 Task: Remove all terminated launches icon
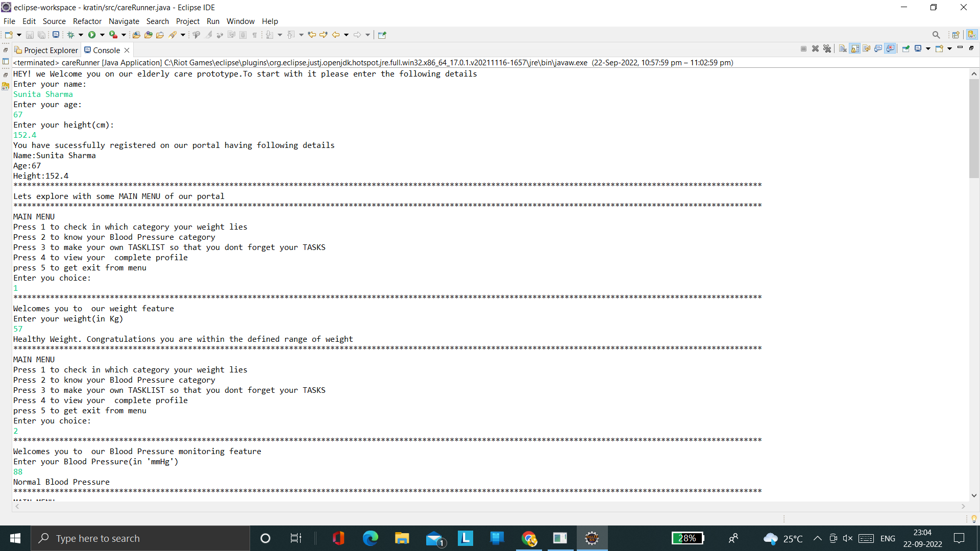coord(827,48)
